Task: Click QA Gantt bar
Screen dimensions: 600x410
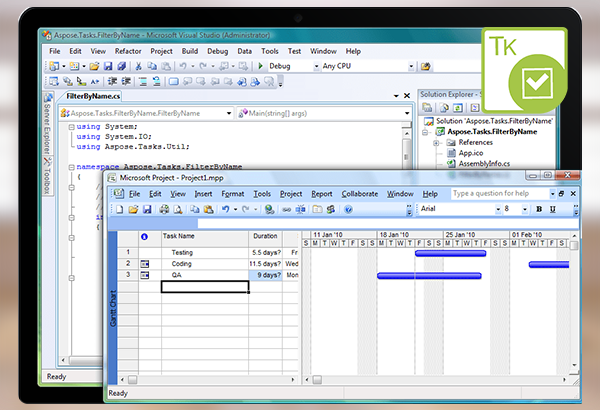Action: tap(429, 276)
